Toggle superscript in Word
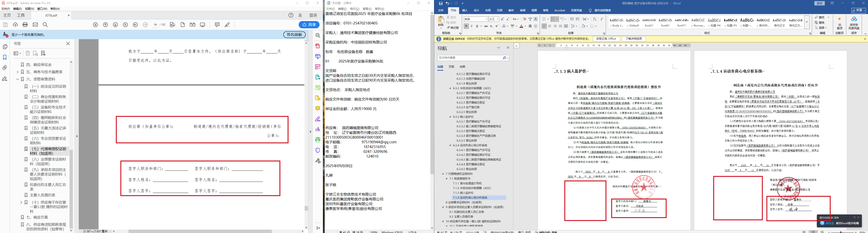The height and width of the screenshot is (233, 868). [497, 26]
